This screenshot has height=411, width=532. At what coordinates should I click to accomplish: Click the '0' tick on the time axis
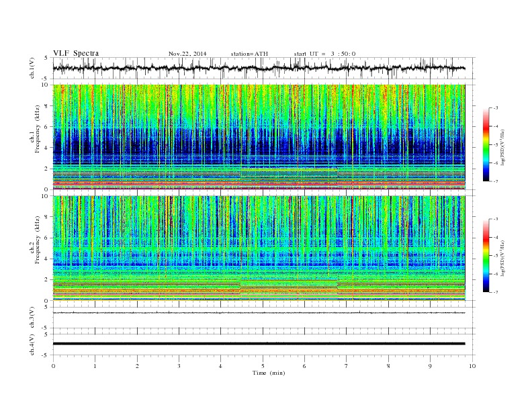pyautogui.click(x=53, y=366)
